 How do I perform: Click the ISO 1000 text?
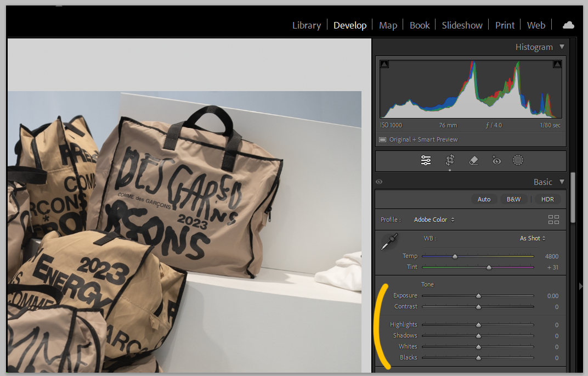(391, 125)
